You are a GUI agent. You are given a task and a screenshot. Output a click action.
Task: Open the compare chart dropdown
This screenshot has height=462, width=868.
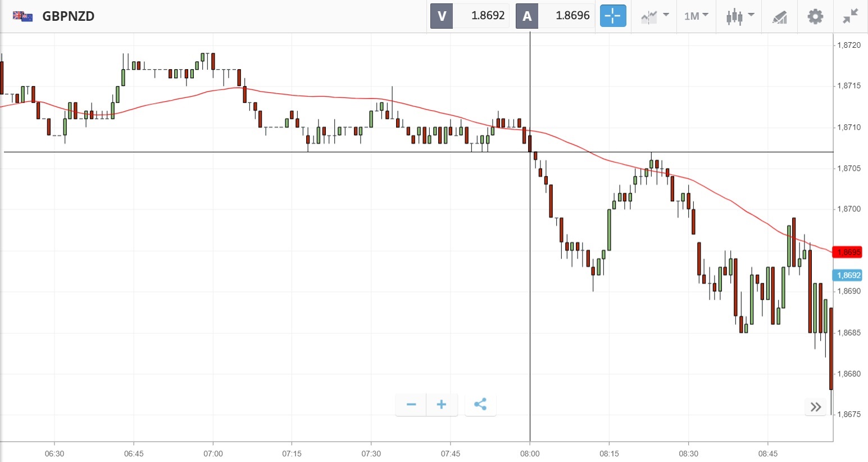pos(655,16)
